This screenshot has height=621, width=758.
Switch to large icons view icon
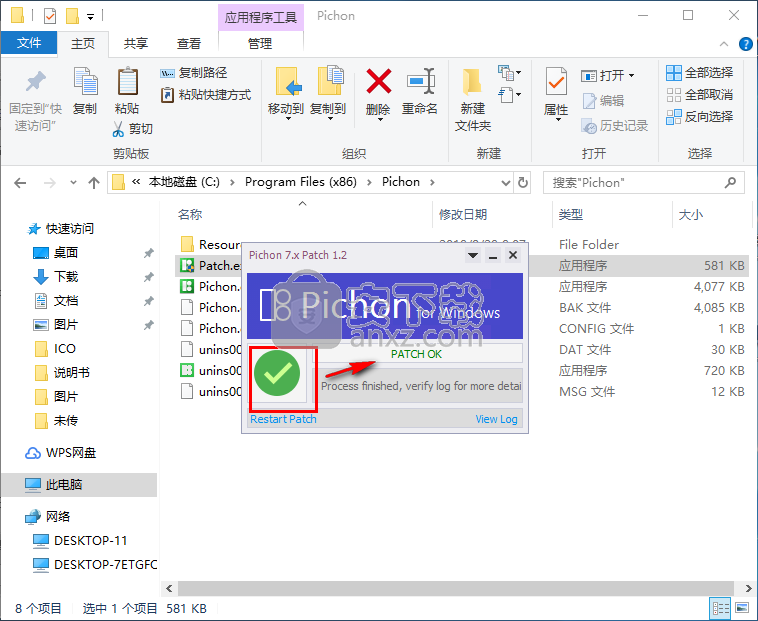pos(742,608)
